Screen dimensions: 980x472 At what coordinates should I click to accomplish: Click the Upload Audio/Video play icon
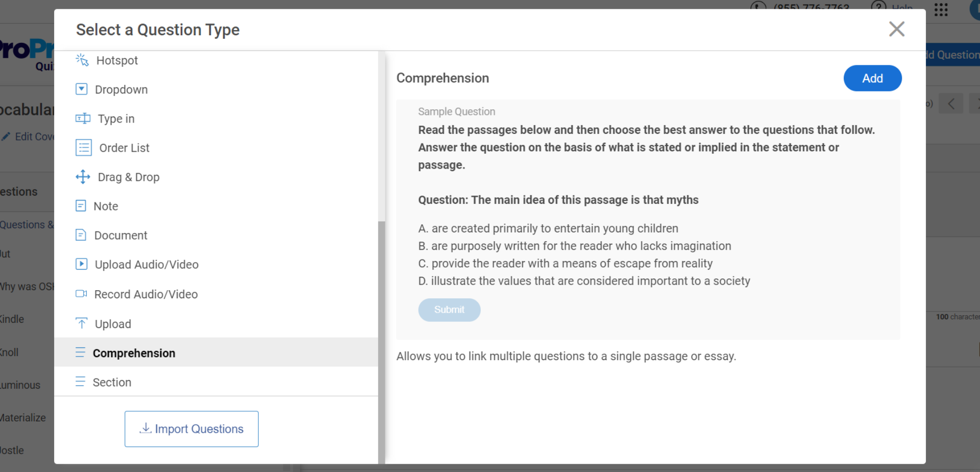[81, 264]
